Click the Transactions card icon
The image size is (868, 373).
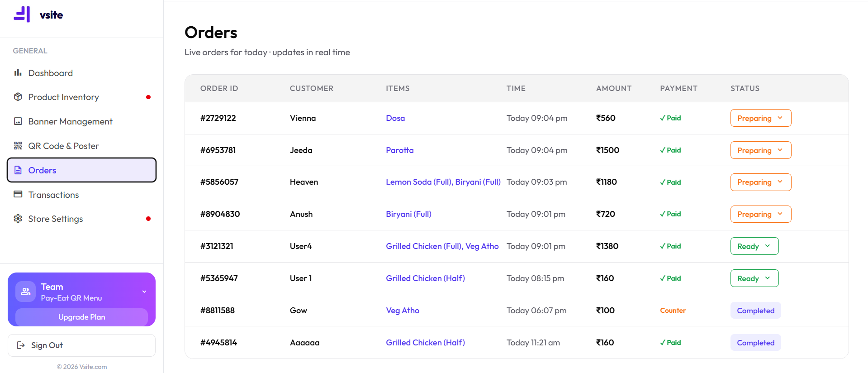[18, 194]
